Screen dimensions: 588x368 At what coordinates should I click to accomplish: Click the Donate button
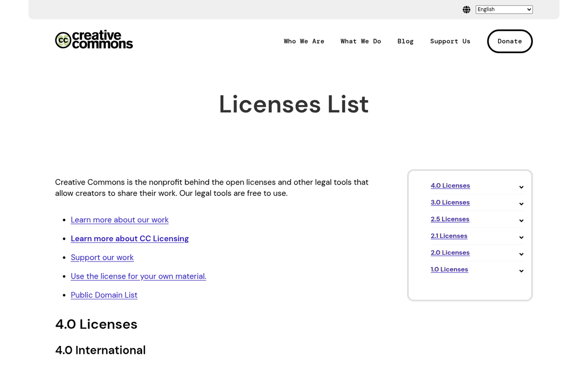pyautogui.click(x=510, y=41)
